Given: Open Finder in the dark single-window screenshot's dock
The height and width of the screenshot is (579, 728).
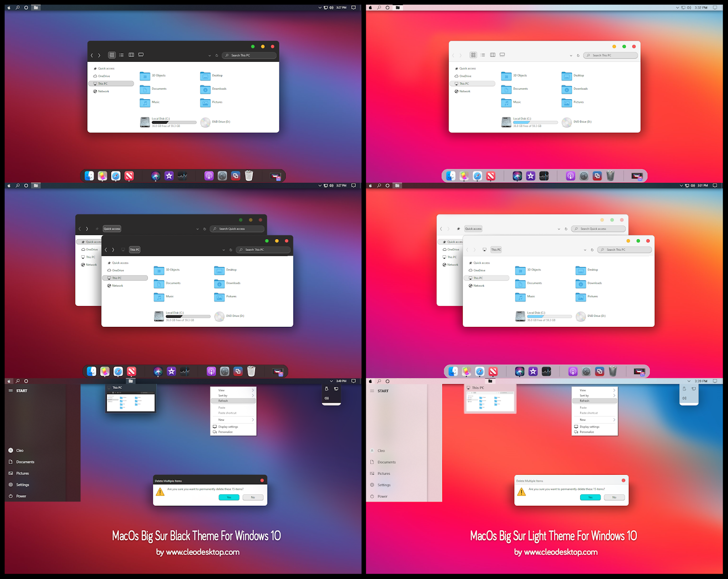Looking at the screenshot, I should [90, 176].
